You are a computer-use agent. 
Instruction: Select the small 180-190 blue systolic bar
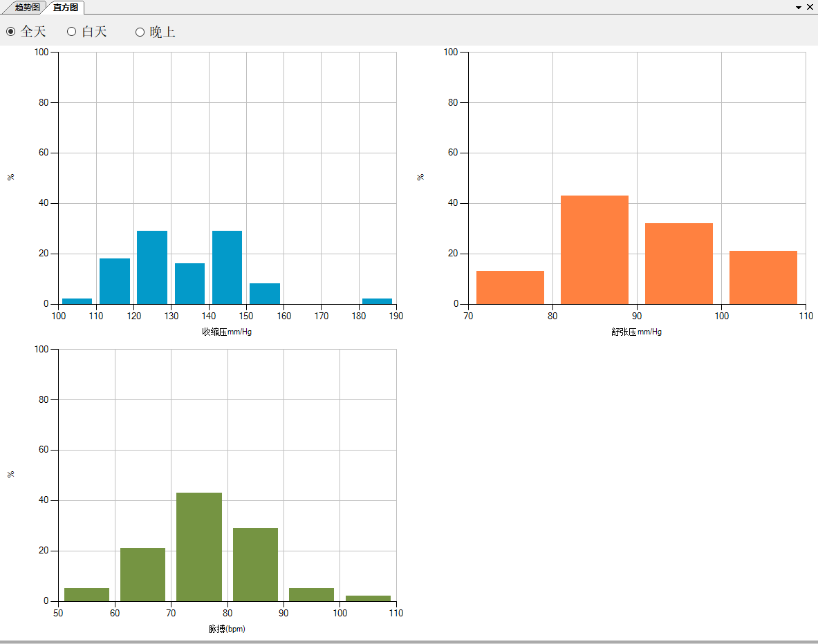point(377,301)
